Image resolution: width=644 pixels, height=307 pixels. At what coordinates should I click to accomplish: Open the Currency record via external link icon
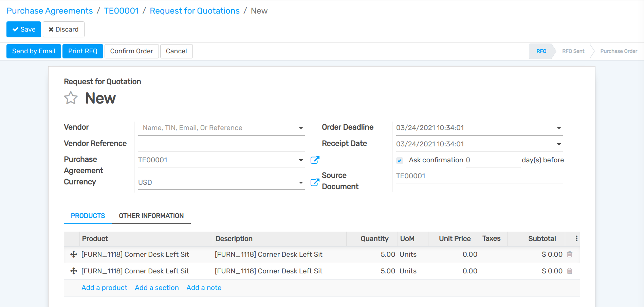pos(315,182)
